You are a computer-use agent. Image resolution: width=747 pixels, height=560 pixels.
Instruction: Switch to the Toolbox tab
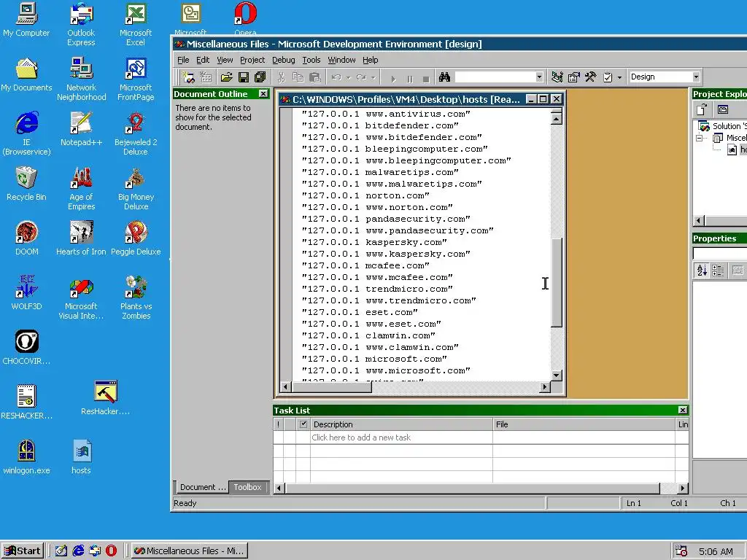coord(247,487)
